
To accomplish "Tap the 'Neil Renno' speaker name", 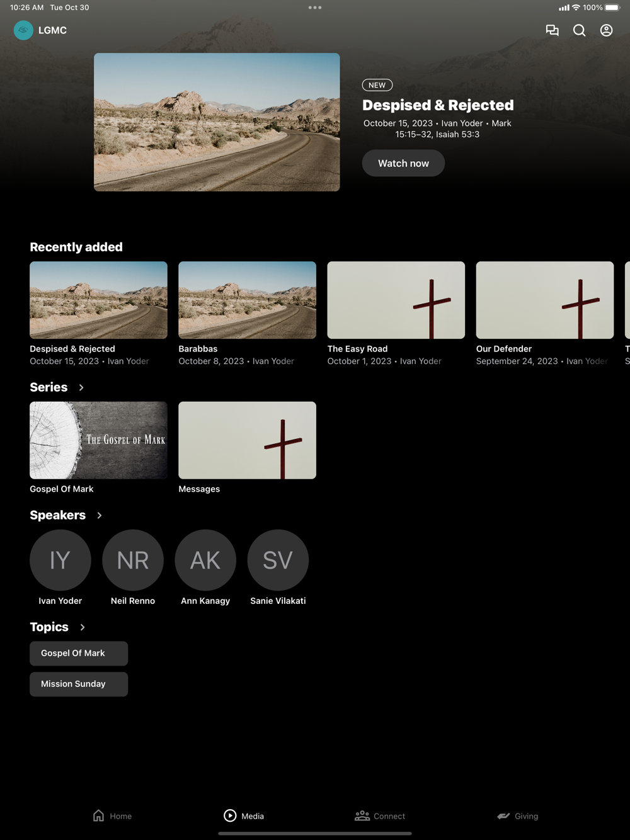I will (x=133, y=601).
